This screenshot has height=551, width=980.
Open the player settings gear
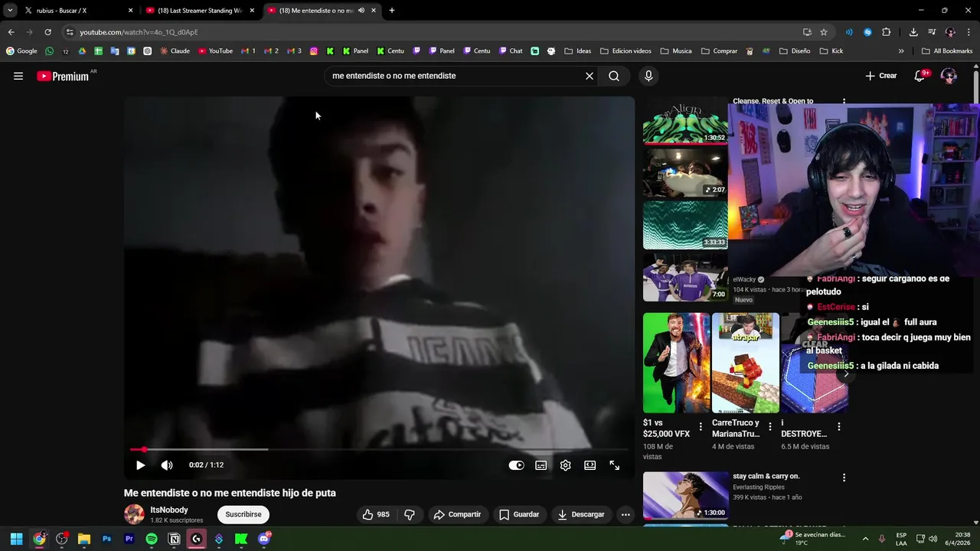pos(565,465)
